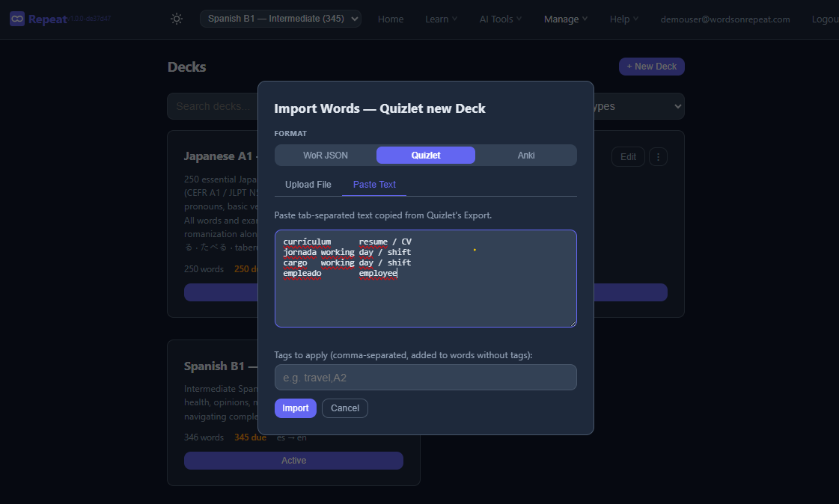Click the word 'cargo' in the text area

pos(296,262)
